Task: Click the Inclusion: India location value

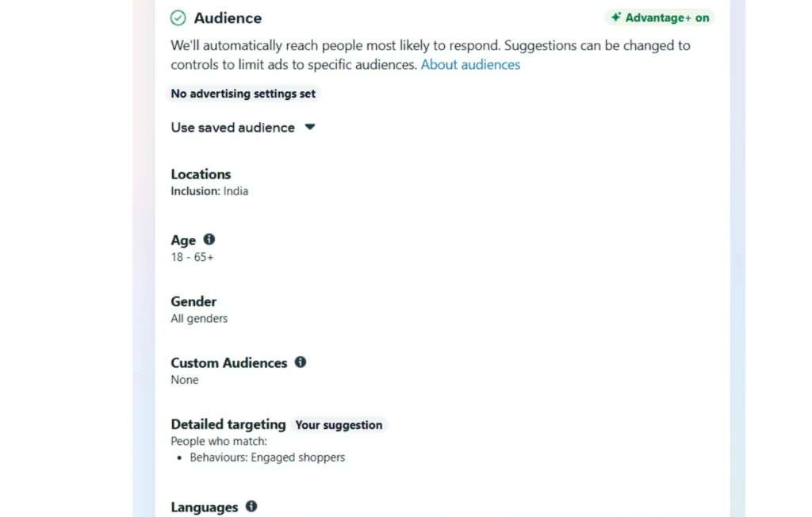Action: point(209,191)
